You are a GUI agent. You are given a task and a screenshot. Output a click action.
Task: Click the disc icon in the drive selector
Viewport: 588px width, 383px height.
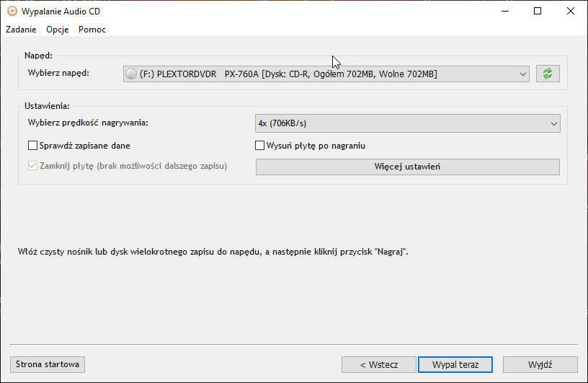click(131, 74)
